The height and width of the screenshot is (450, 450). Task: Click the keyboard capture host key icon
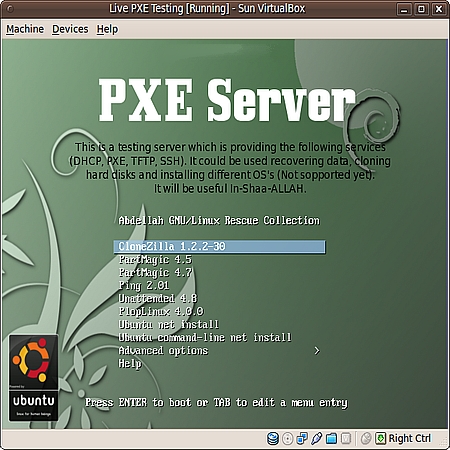[x=380, y=439]
